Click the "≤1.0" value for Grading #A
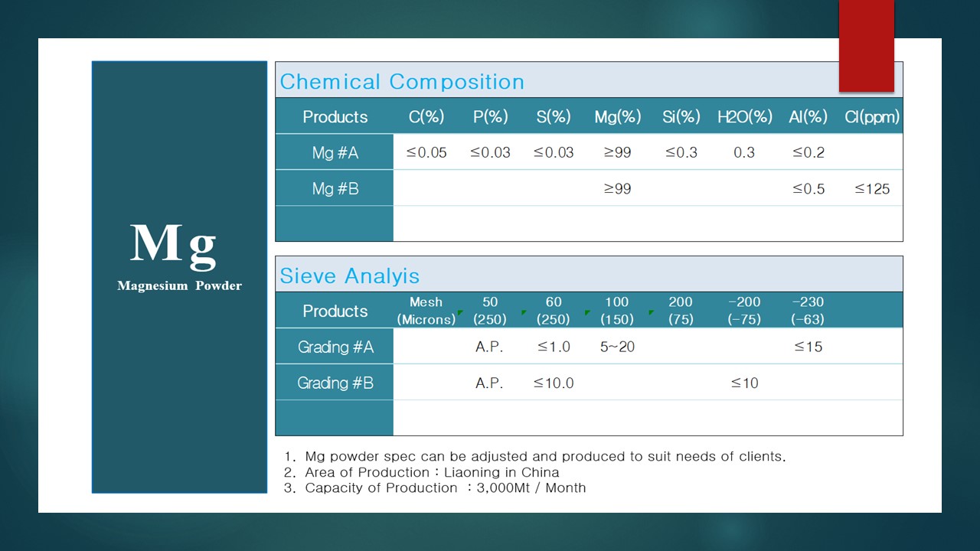 [554, 347]
